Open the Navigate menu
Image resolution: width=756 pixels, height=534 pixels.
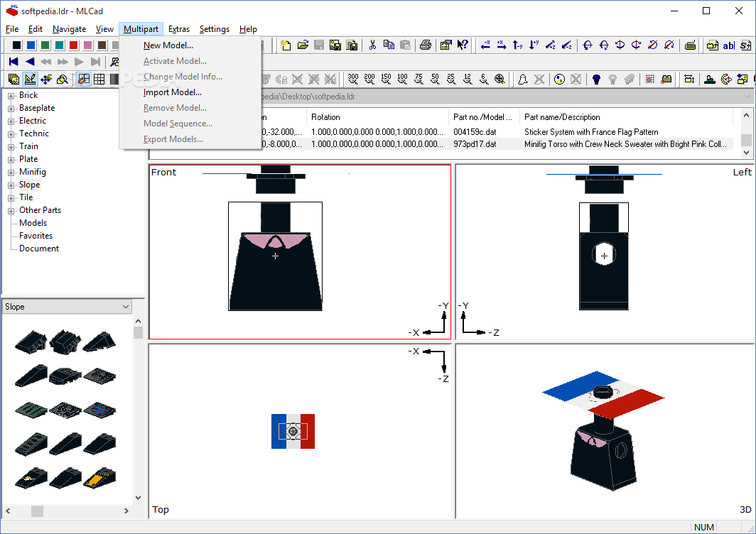pos(70,29)
